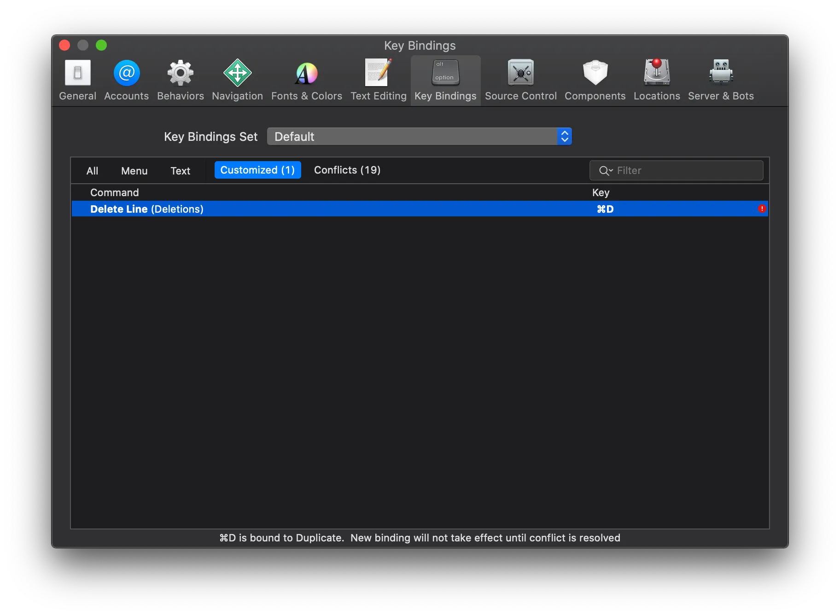Open the Components preferences pane
840x616 pixels.
pyautogui.click(x=595, y=80)
